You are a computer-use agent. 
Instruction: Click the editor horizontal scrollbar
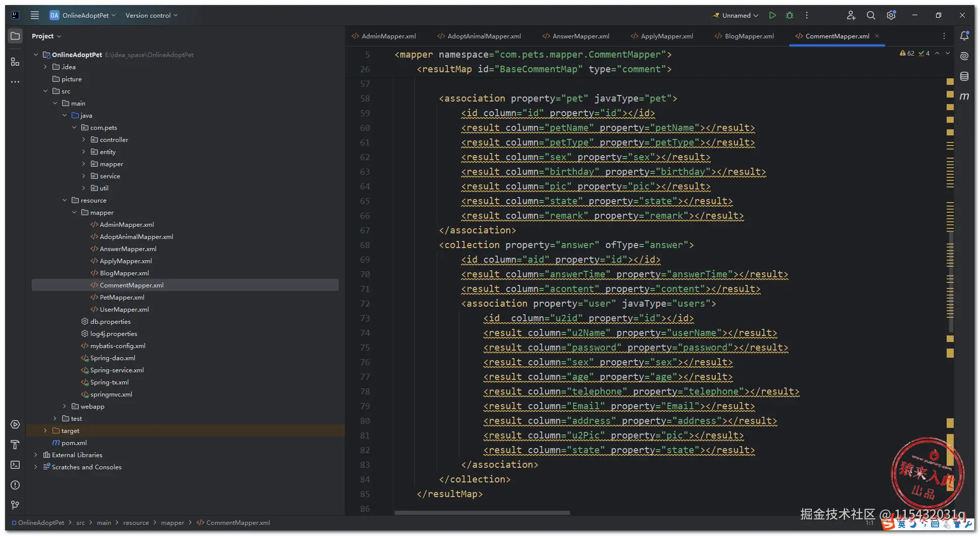(482, 513)
